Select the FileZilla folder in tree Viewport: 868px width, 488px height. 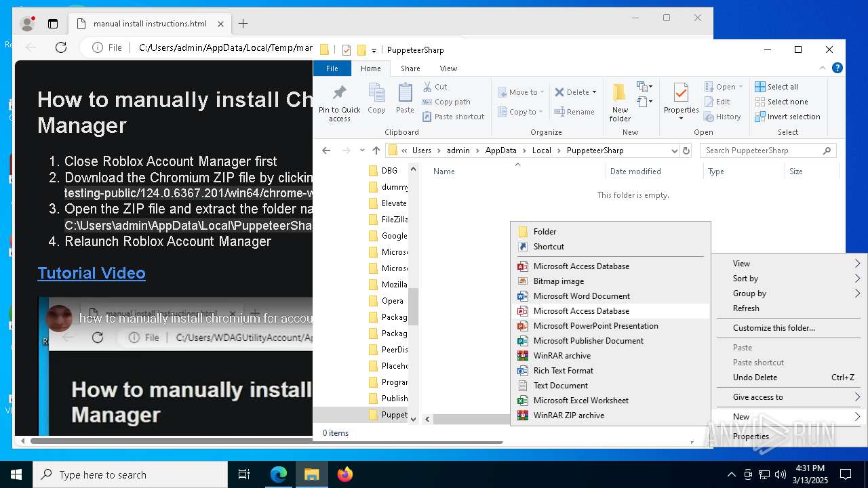click(389, 220)
